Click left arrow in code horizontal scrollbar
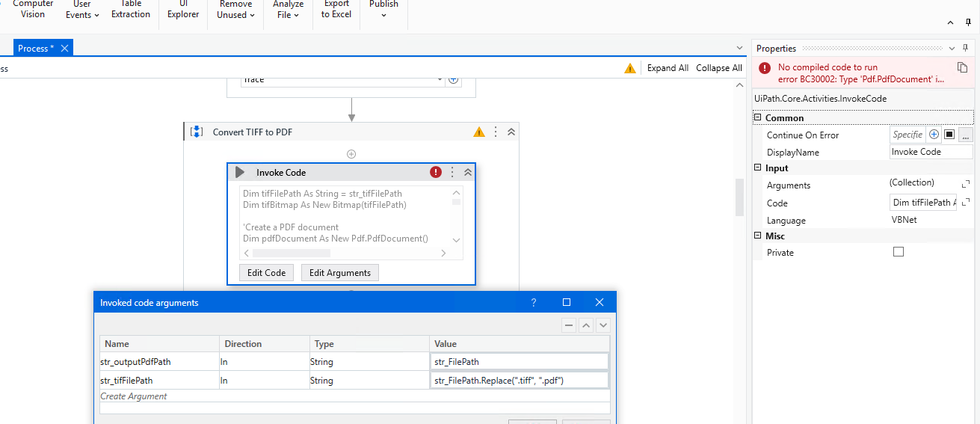 (x=247, y=254)
